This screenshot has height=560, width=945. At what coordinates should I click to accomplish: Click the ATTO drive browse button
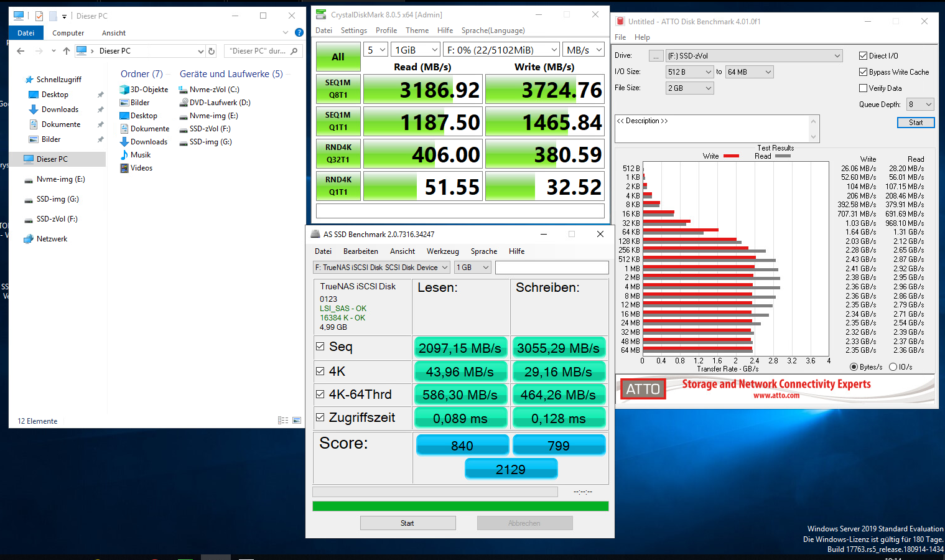pyautogui.click(x=656, y=56)
